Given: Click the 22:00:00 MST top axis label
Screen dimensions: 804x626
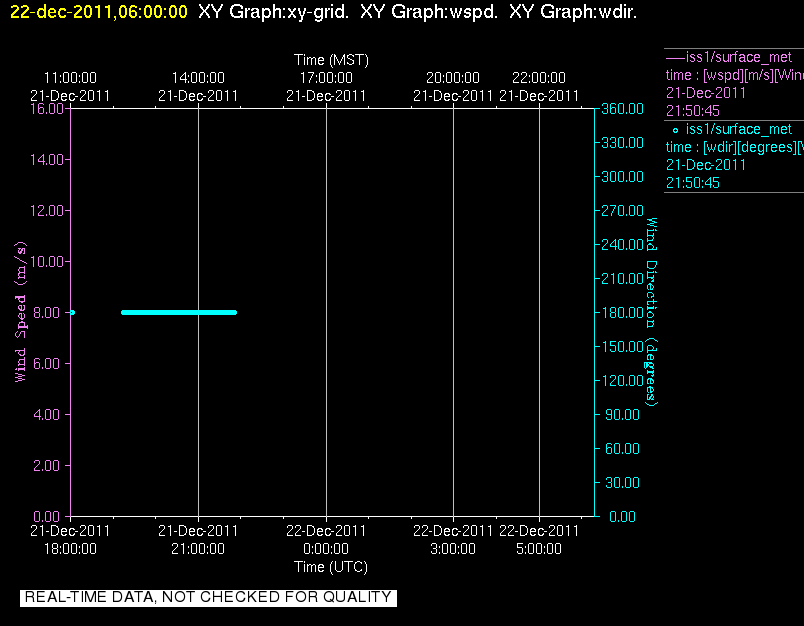Looking at the screenshot, I should (539, 78).
